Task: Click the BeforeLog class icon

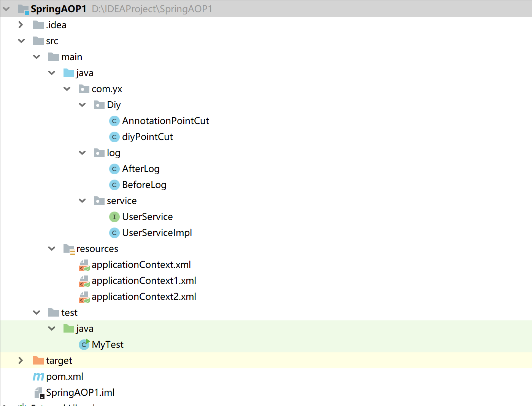Action: [x=114, y=185]
